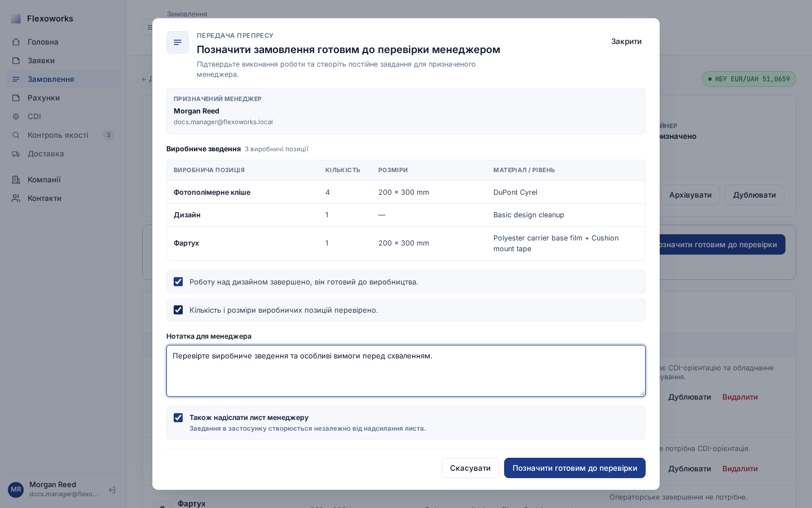
Task: Click the Компанії building icon
Action: coord(16,179)
